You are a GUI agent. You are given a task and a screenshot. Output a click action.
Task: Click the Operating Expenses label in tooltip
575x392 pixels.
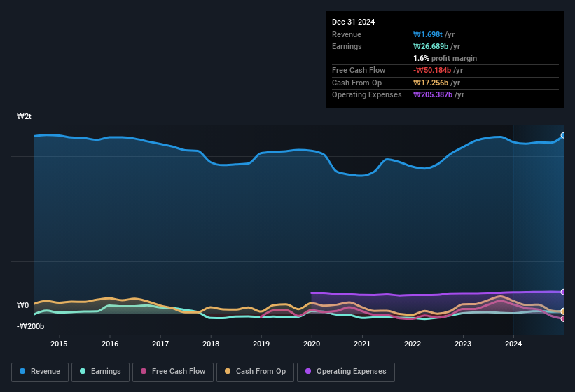click(x=367, y=94)
